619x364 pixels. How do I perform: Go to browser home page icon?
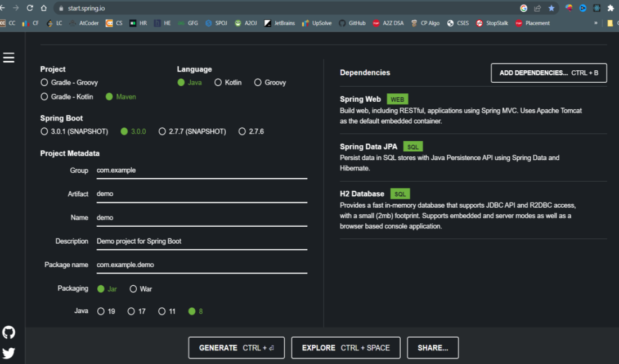click(x=44, y=8)
